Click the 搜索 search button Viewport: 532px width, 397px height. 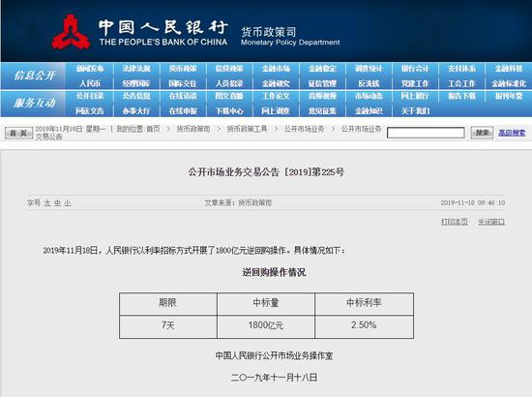[x=482, y=133]
